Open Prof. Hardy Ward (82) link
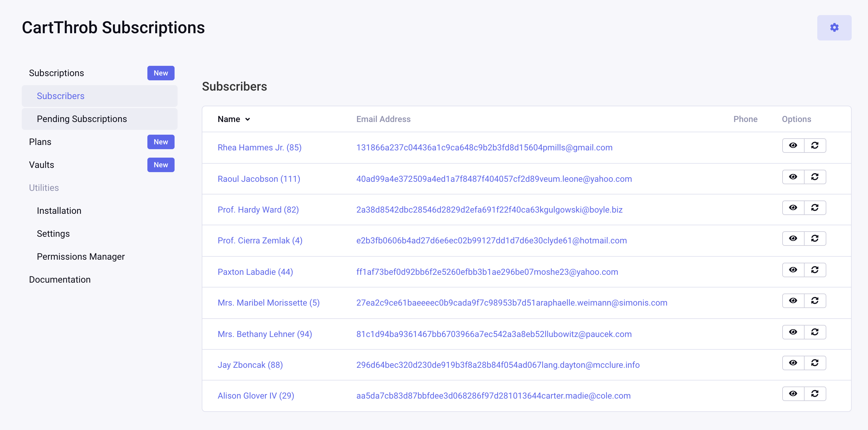 pyautogui.click(x=258, y=210)
